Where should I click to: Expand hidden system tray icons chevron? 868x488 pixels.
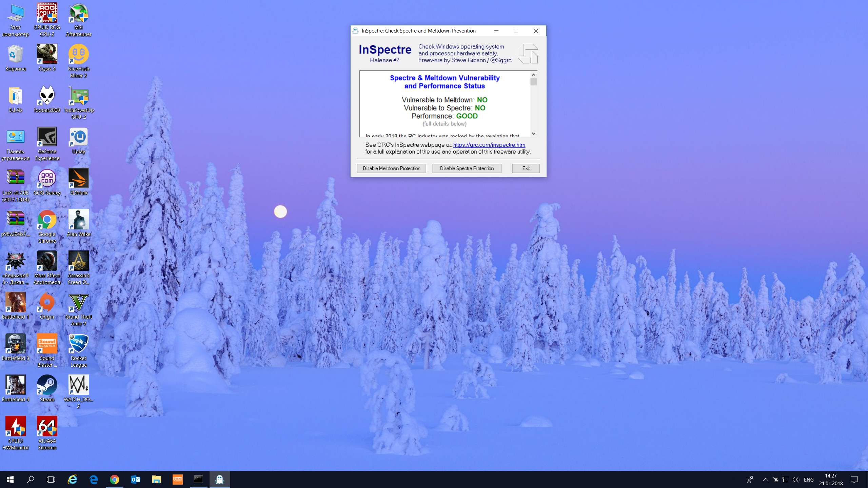765,479
